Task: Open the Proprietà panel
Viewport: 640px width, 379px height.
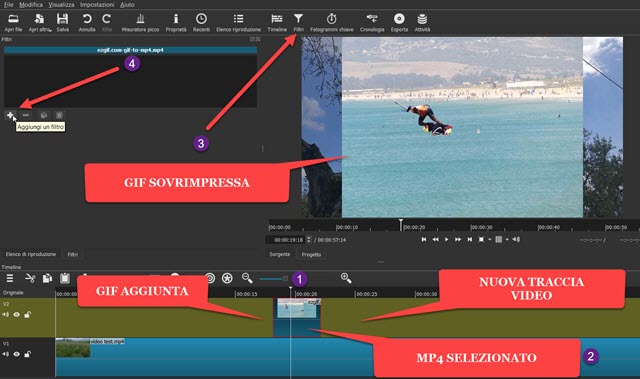Action: pyautogui.click(x=176, y=22)
